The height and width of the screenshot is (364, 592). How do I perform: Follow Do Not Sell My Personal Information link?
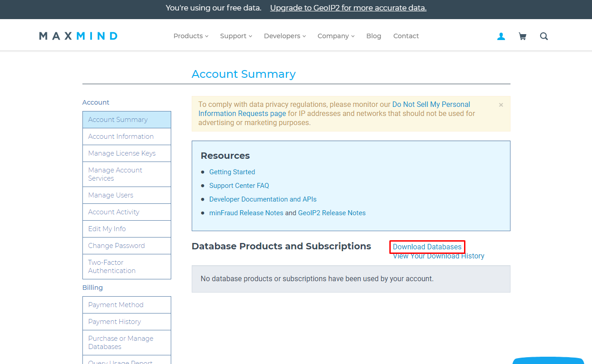[334, 109]
